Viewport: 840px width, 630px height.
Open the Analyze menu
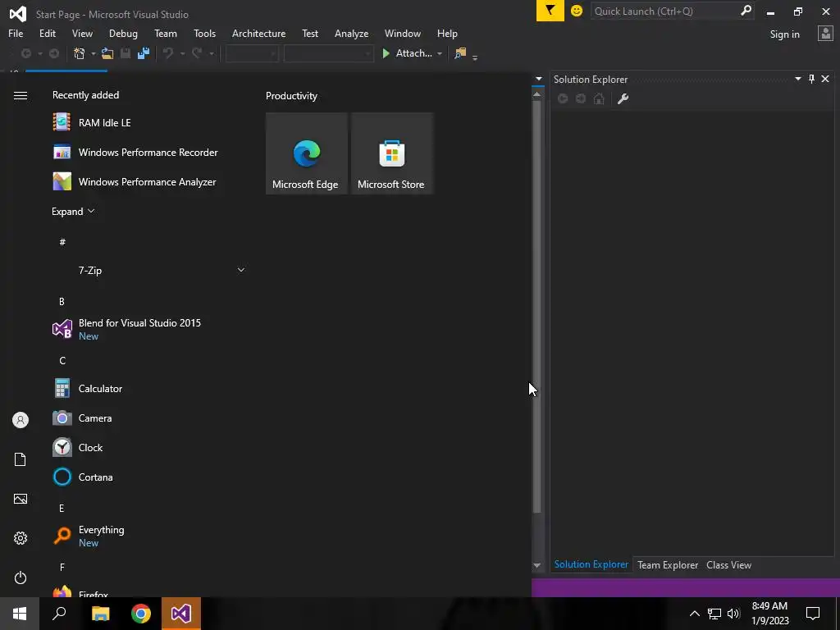pyautogui.click(x=351, y=33)
